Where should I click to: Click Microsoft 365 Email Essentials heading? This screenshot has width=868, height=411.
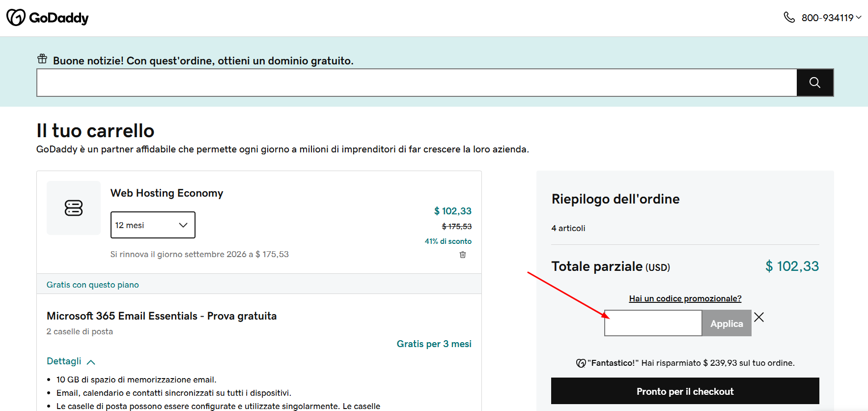(162, 316)
